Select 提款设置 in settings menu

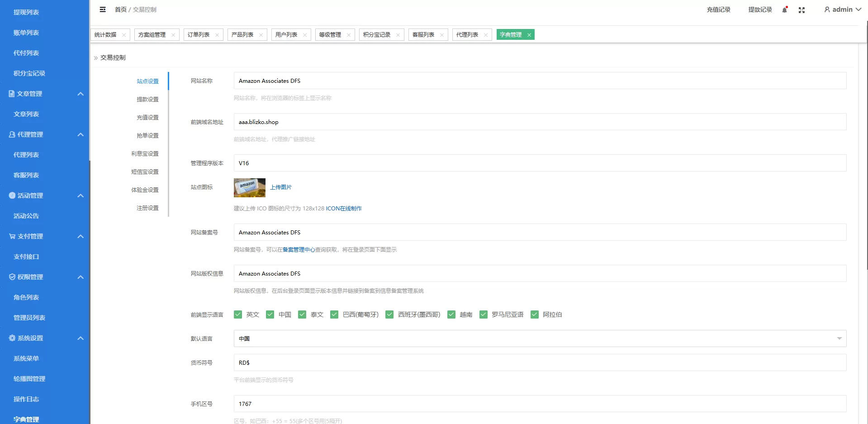pyautogui.click(x=147, y=100)
